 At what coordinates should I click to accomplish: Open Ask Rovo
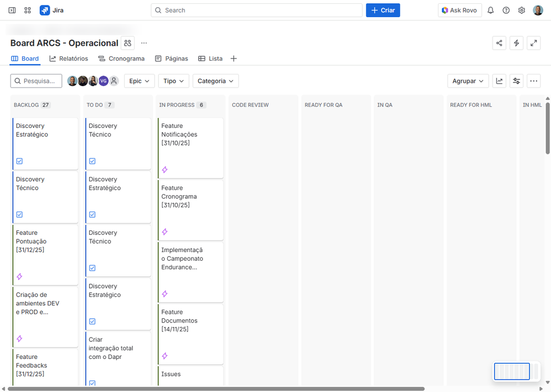click(x=459, y=10)
